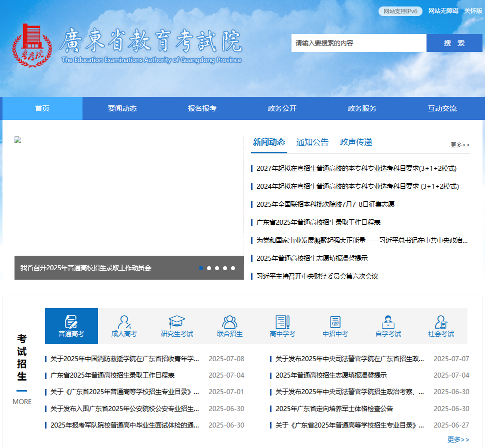Open the 报名报考 navigation menu
Viewport: 485px width, 448px height.
pyautogui.click(x=202, y=108)
